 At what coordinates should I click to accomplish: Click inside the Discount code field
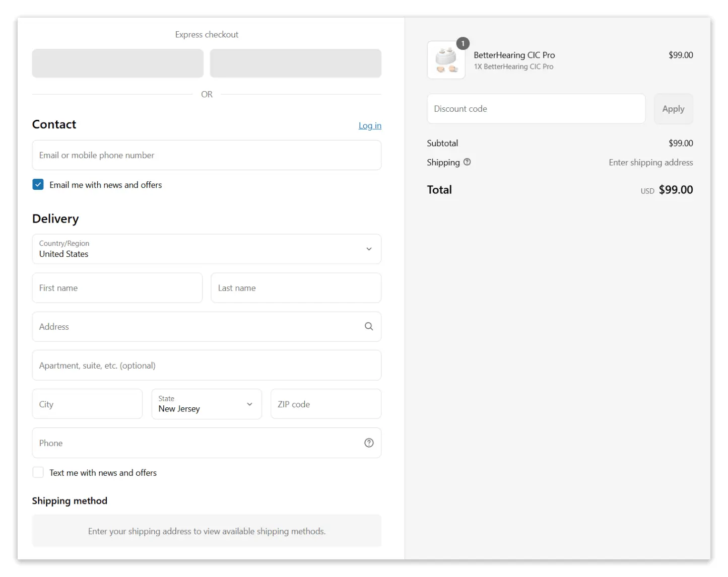click(x=536, y=108)
